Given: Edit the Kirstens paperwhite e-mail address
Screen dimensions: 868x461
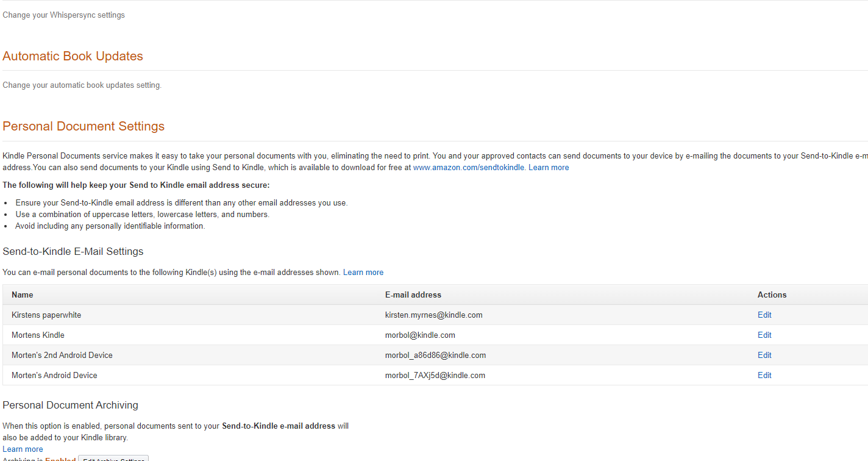Looking at the screenshot, I should [764, 315].
